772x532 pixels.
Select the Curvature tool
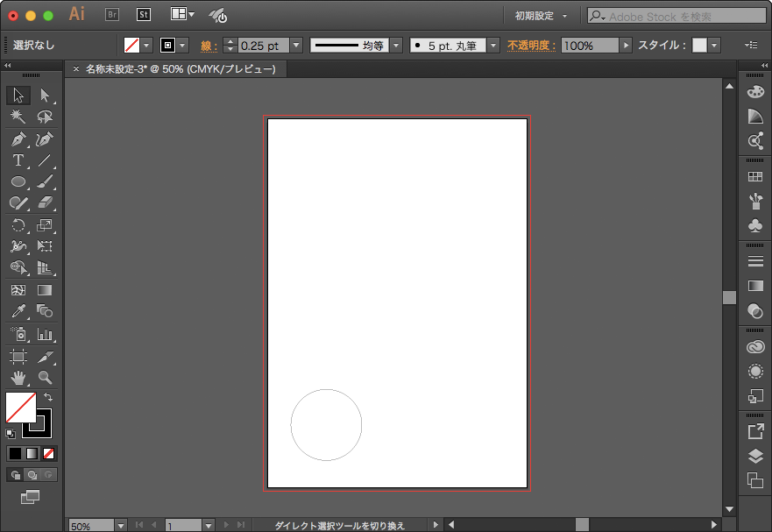coord(45,139)
